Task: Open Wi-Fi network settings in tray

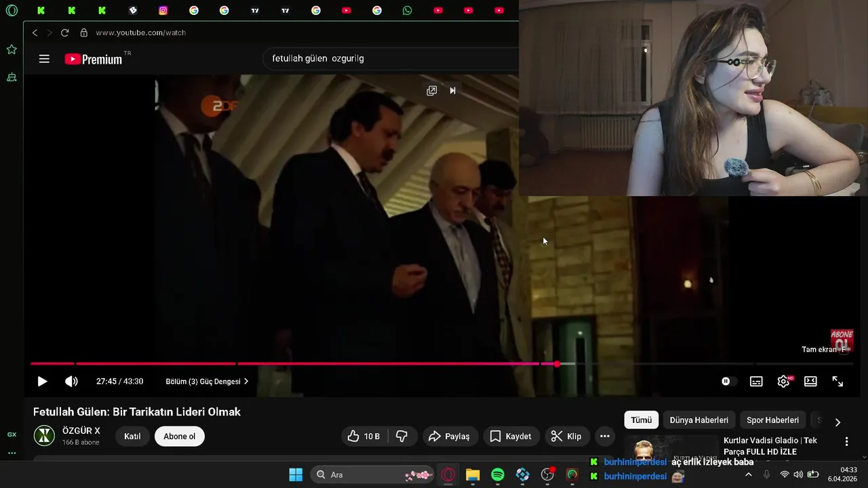Action: 785,474
